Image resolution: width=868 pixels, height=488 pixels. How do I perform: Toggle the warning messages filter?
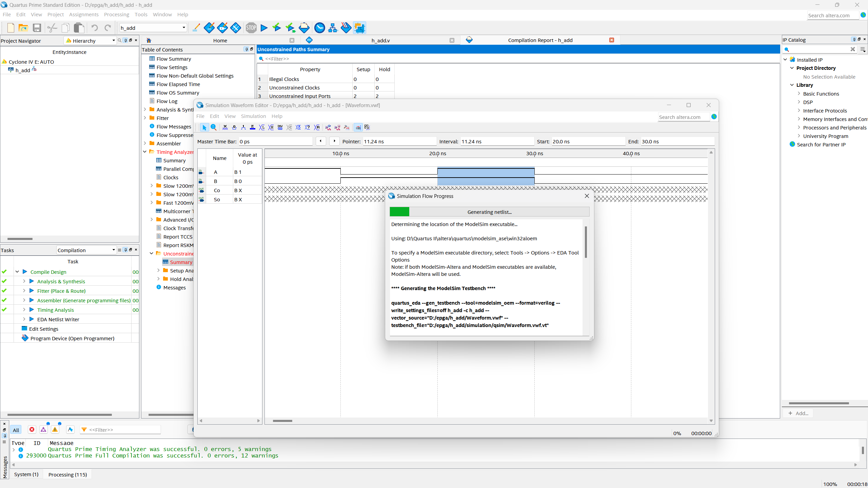[x=55, y=430]
